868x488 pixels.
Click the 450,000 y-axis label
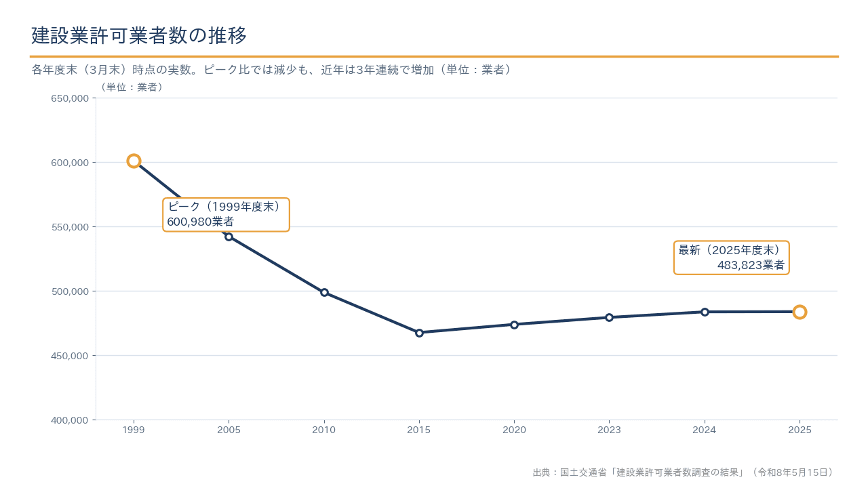(x=71, y=356)
